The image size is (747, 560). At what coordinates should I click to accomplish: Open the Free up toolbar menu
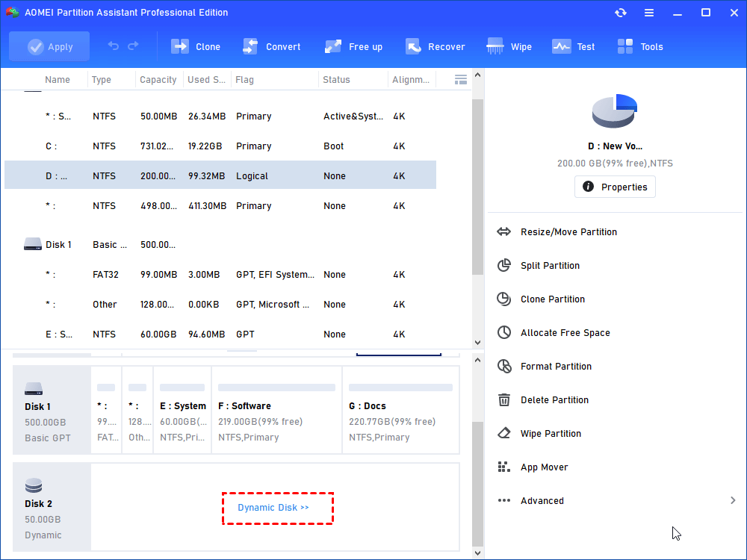point(353,46)
